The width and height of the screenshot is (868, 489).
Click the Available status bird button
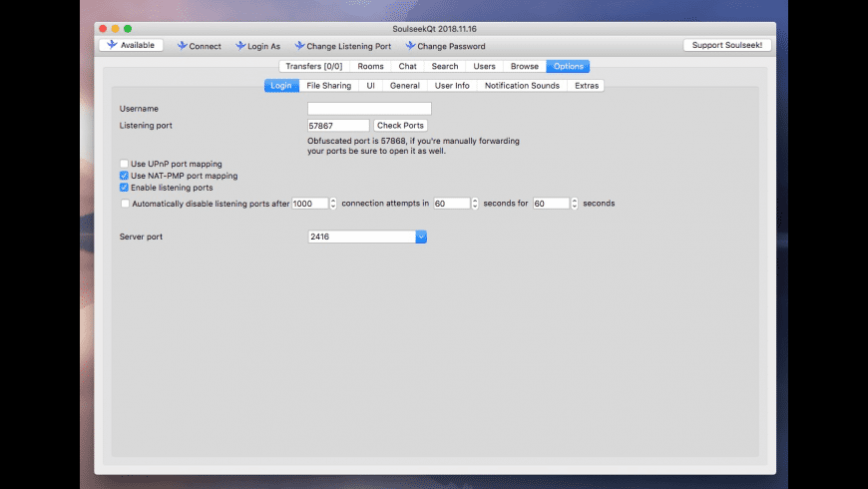[x=131, y=45]
